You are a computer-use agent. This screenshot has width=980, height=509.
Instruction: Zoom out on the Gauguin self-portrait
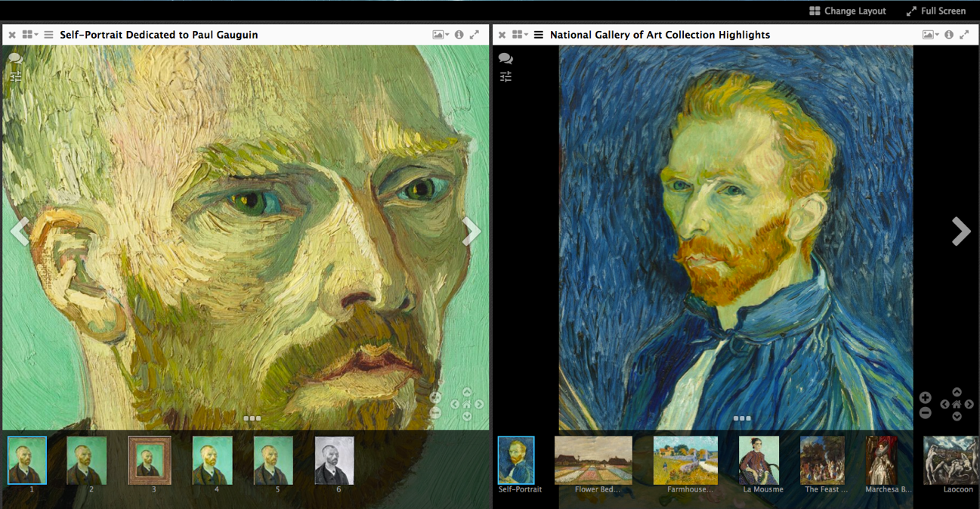435,412
